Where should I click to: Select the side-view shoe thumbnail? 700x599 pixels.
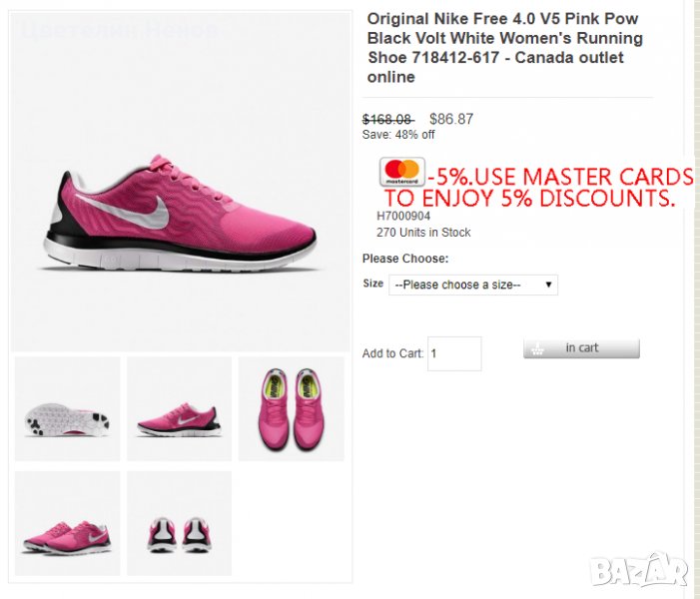click(x=179, y=409)
